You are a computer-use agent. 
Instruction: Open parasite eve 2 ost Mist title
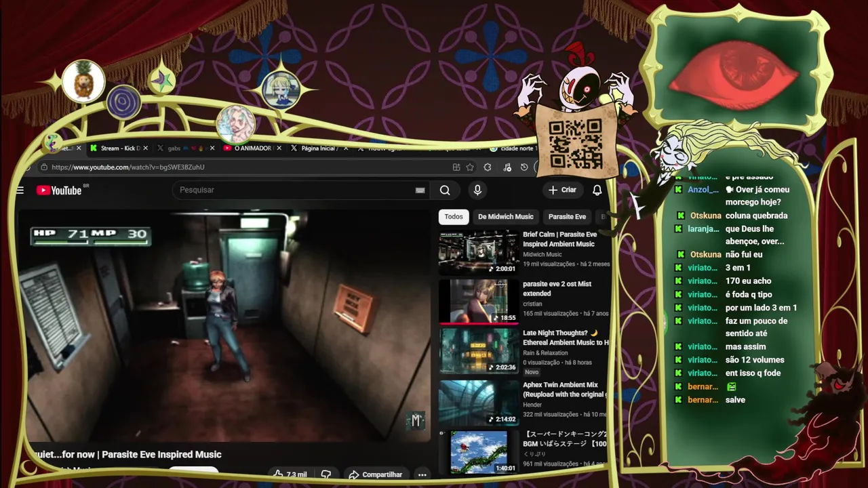coord(557,289)
